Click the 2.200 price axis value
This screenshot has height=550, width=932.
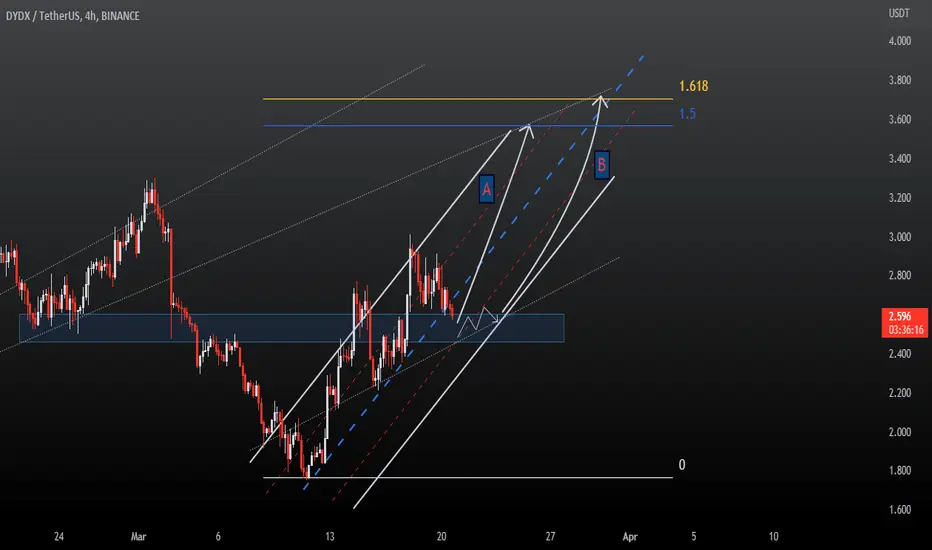click(900, 393)
